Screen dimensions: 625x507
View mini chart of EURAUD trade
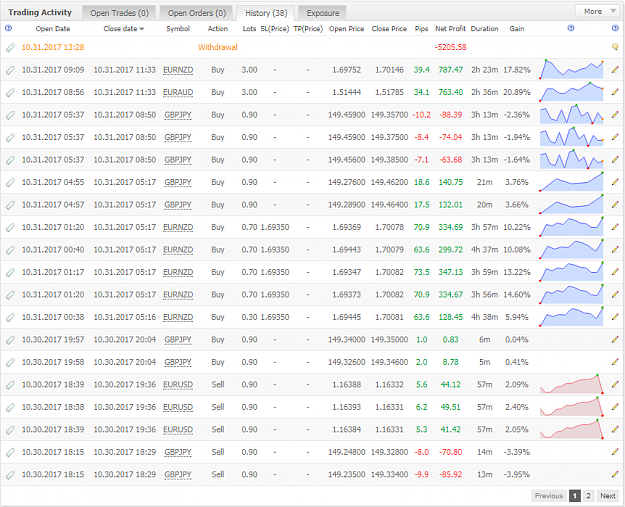(x=571, y=92)
